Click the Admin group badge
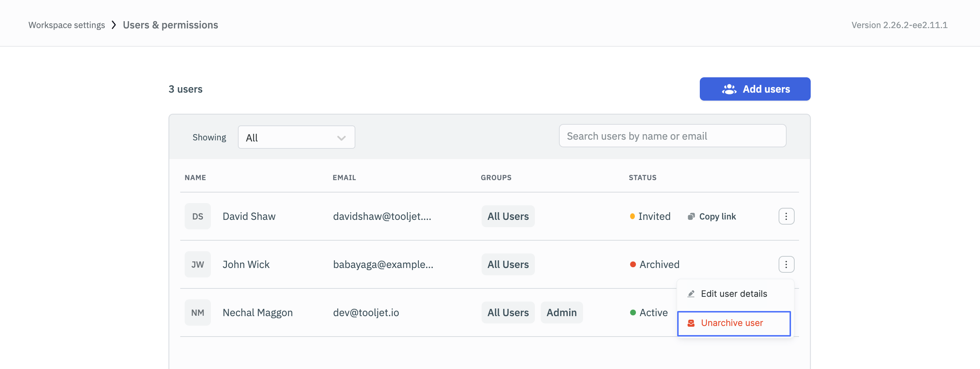This screenshot has width=980, height=369. (x=561, y=312)
